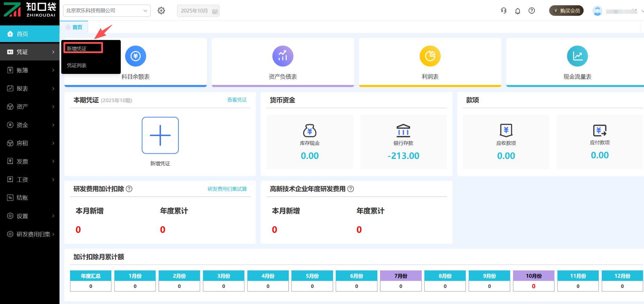This screenshot has height=304, width=644.
Task: Click the 库存现金 money bag icon
Action: coord(310,130)
